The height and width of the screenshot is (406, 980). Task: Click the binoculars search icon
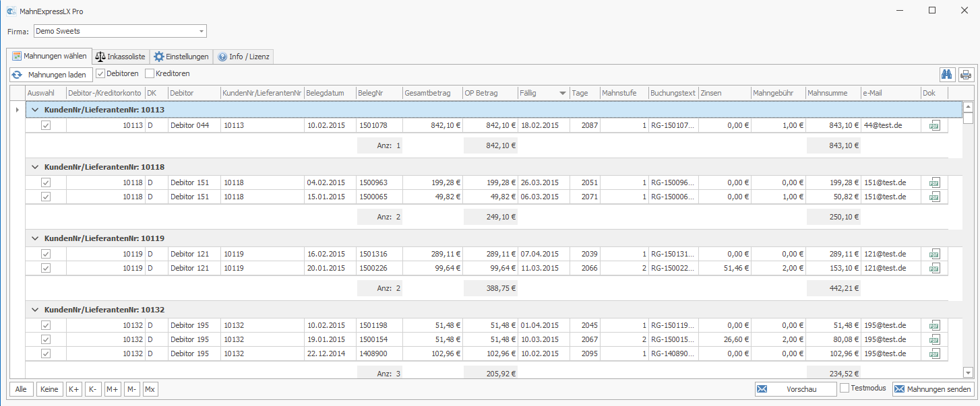tap(948, 75)
